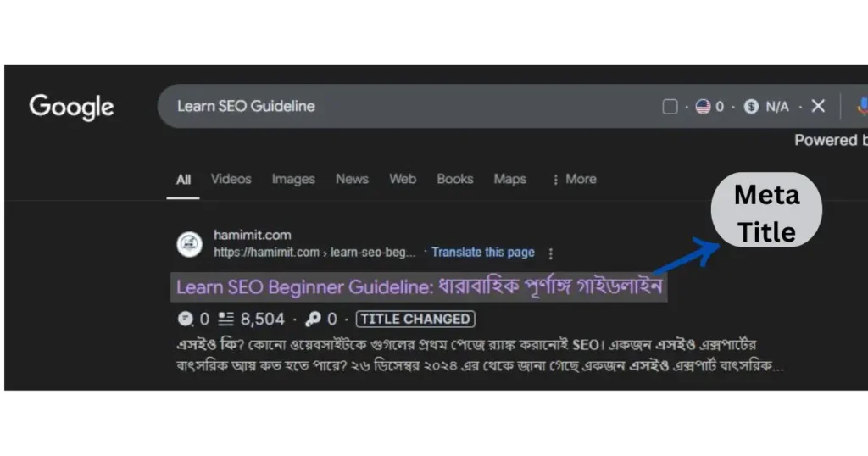Screen dimensions: 868x456
Task: Click the hamimit.com site favicon
Action: pyautogui.click(x=189, y=244)
